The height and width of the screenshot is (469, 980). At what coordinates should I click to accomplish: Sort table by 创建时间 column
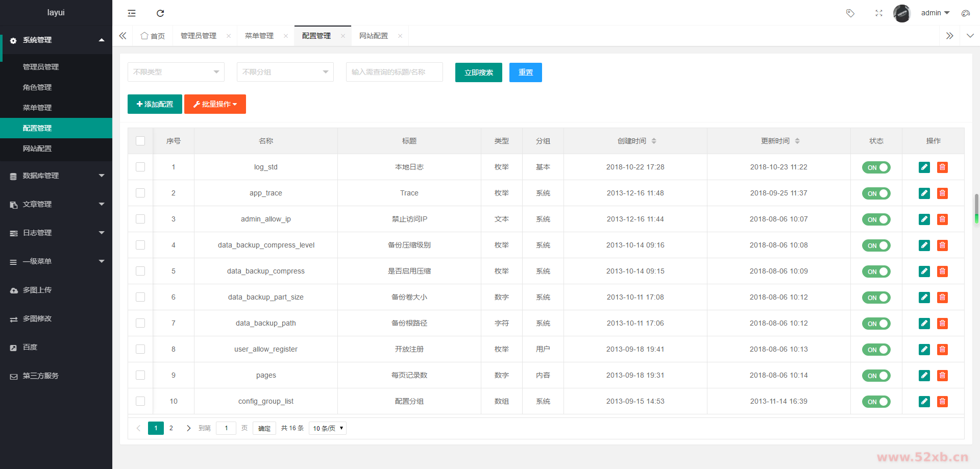pyautogui.click(x=653, y=141)
